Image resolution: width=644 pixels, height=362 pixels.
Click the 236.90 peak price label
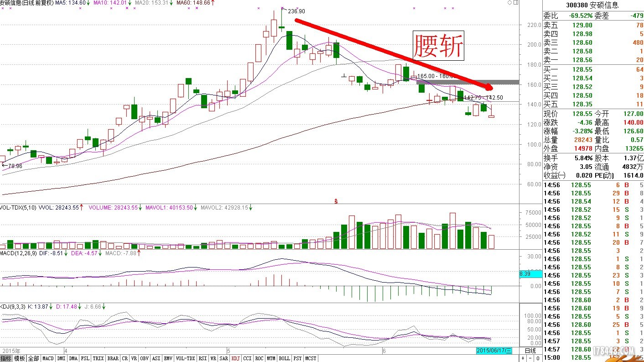pos(296,11)
